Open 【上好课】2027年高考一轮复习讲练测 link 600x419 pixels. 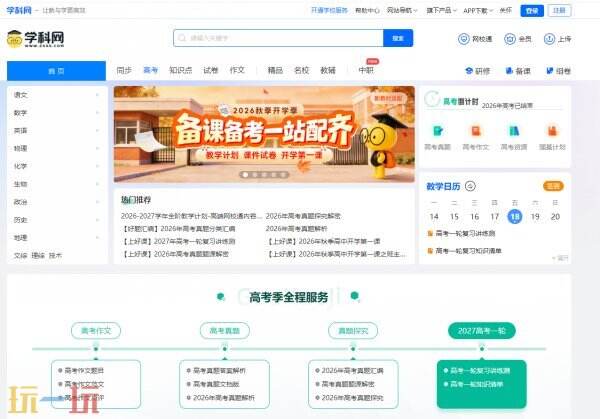[178, 241]
